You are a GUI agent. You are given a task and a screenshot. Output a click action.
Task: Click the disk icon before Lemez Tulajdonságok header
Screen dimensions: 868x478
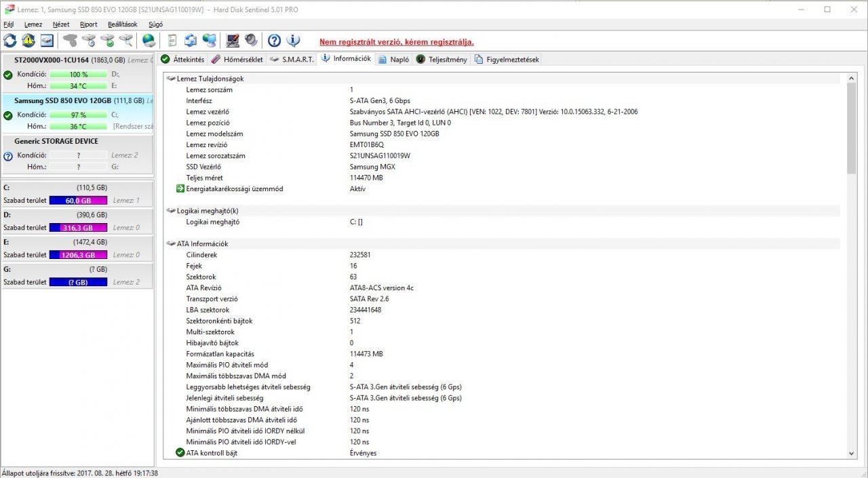171,79
